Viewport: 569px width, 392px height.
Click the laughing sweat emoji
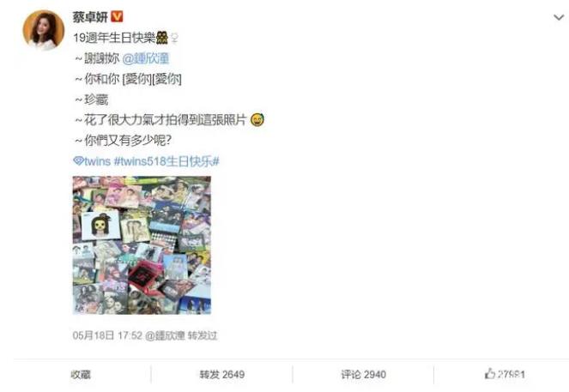[x=257, y=120]
